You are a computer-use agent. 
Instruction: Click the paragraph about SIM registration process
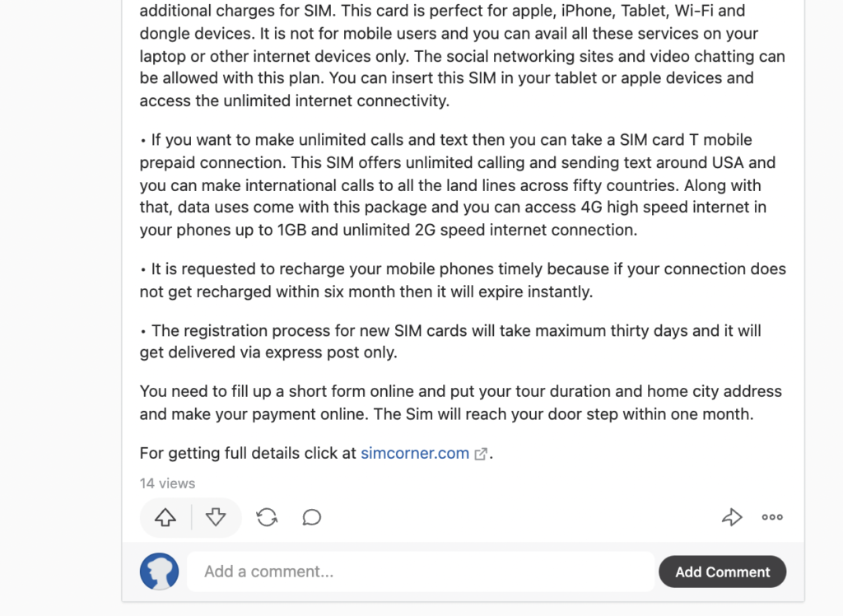coord(450,342)
